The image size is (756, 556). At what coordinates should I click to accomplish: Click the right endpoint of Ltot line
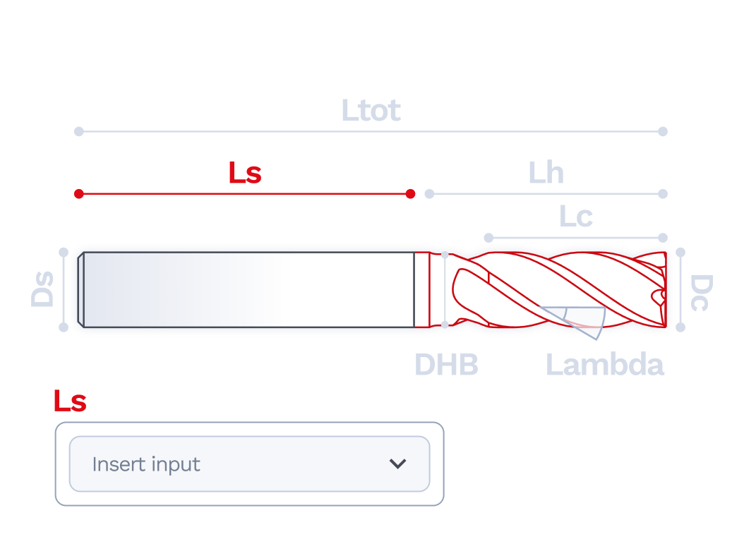(x=663, y=131)
